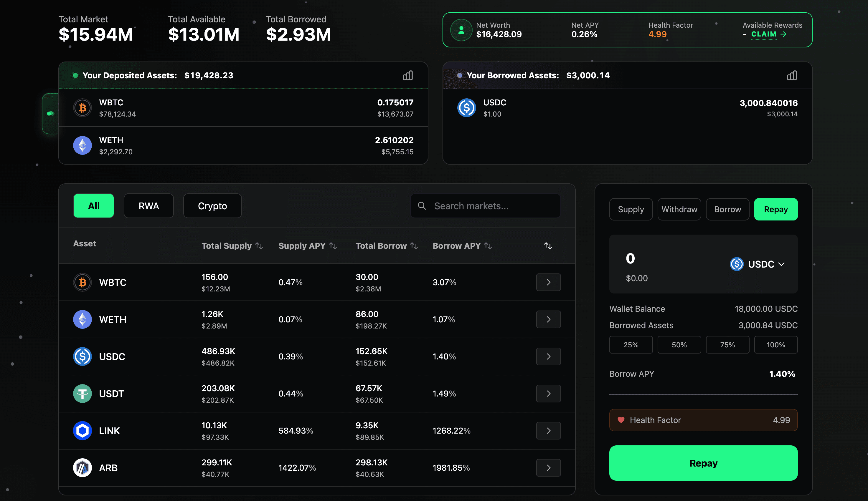The width and height of the screenshot is (868, 501).
Task: Click the search magnifier in the markets search bar
Action: tap(422, 206)
